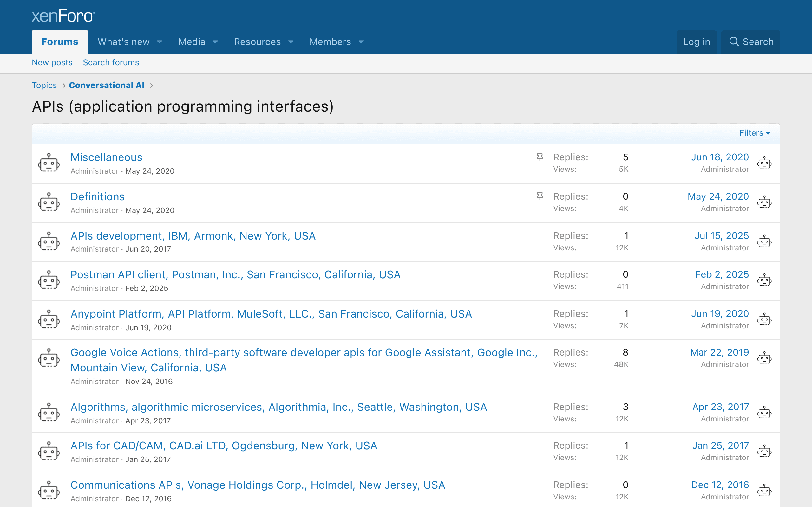This screenshot has width=812, height=507.
Task: Click the last-poster avatar beside Jul 15, 2025
Action: pyautogui.click(x=764, y=241)
